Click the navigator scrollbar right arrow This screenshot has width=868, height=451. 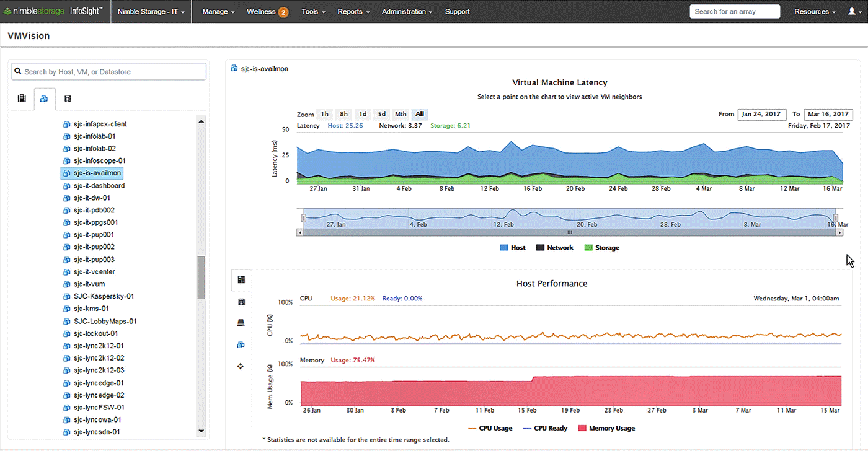pos(840,232)
